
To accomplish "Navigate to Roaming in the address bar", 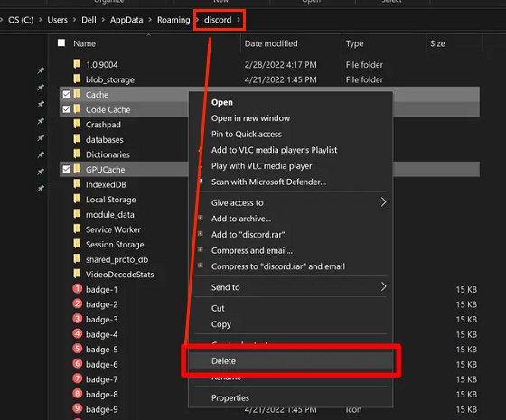I will tap(173, 20).
